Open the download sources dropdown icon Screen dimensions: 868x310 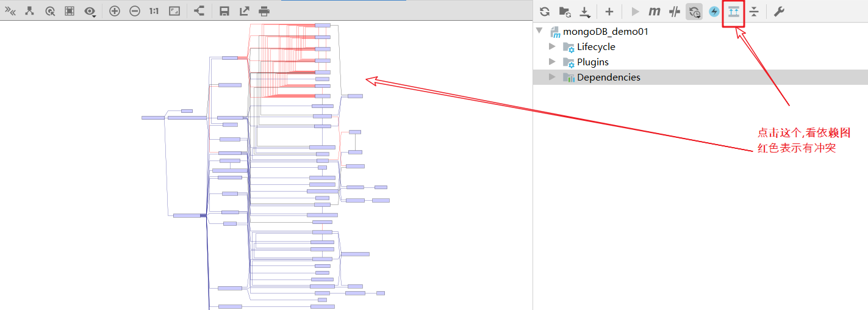[585, 11]
